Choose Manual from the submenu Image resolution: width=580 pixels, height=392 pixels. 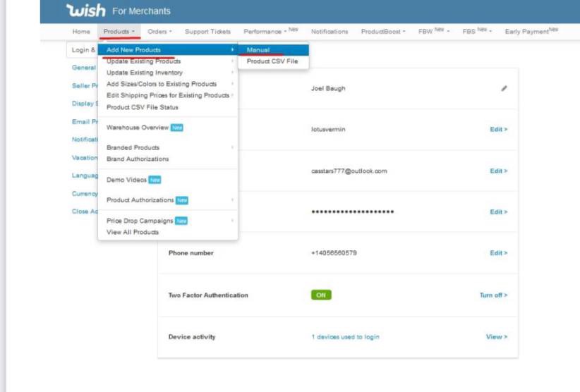click(x=273, y=49)
